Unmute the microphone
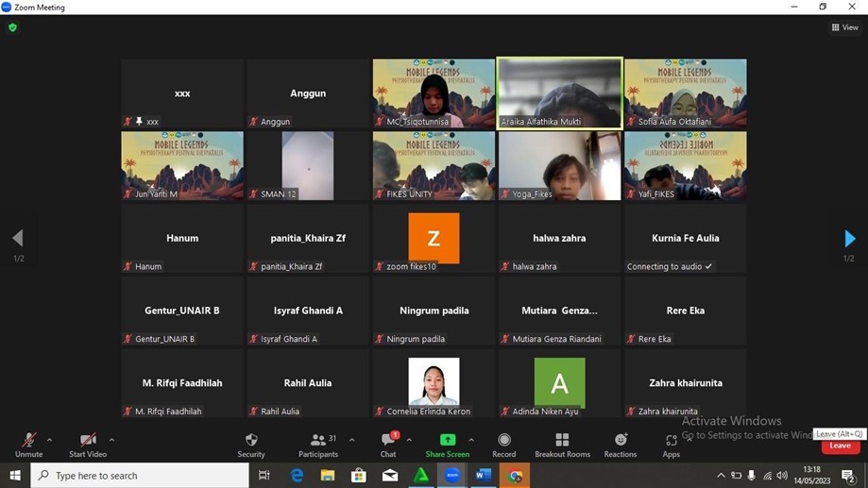Image resolution: width=868 pixels, height=488 pixels. click(x=28, y=445)
